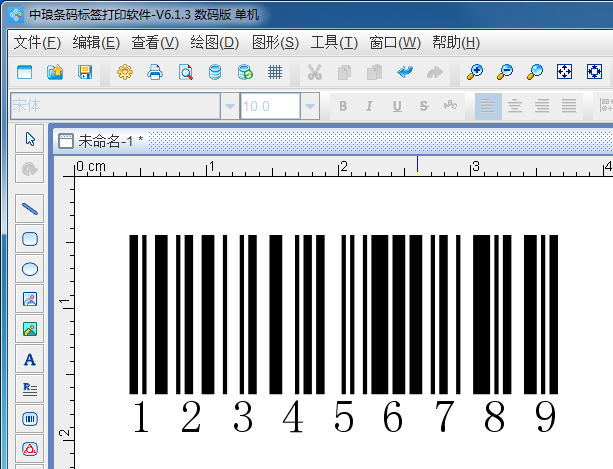This screenshot has height=469, width=613.
Task: Open the 查看(V) menu
Action: [x=155, y=43]
